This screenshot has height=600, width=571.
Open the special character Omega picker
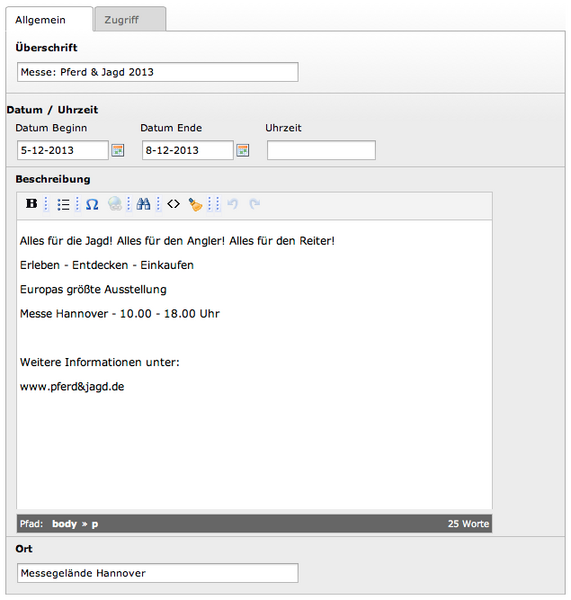[x=92, y=204]
